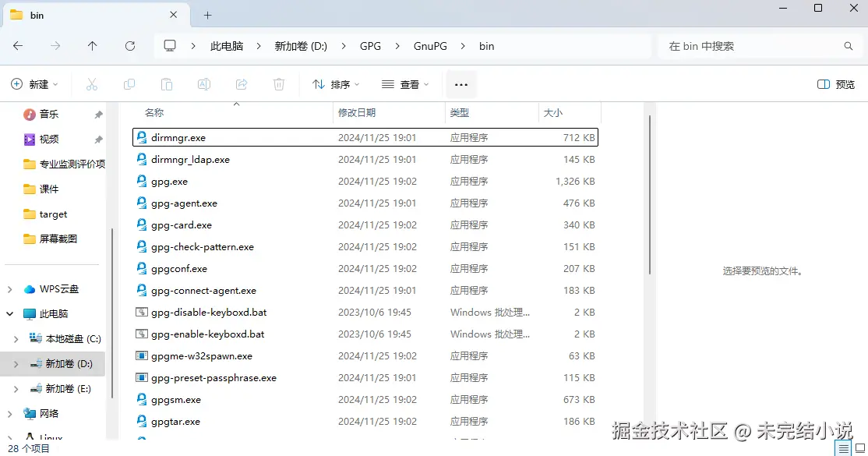Click the search magnifier icon
868x456 pixels.
click(848, 46)
